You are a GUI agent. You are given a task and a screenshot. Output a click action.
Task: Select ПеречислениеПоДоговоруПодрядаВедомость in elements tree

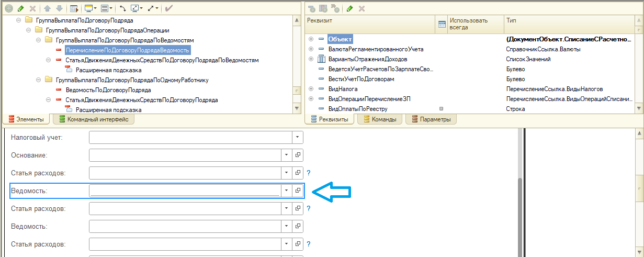point(127,50)
